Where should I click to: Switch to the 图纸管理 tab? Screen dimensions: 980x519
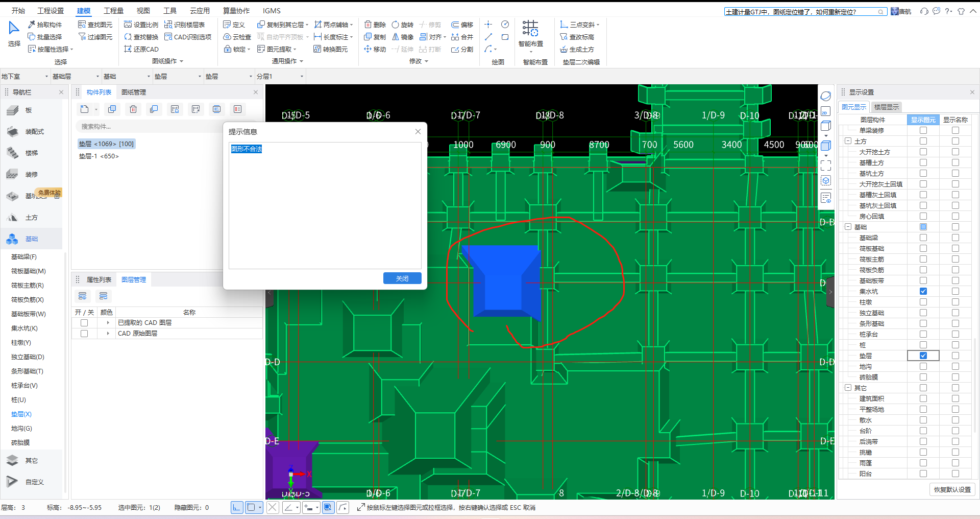(x=134, y=92)
